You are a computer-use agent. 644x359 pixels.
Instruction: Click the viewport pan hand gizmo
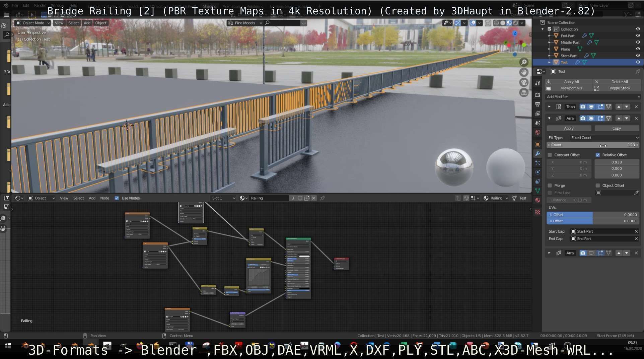tap(524, 72)
